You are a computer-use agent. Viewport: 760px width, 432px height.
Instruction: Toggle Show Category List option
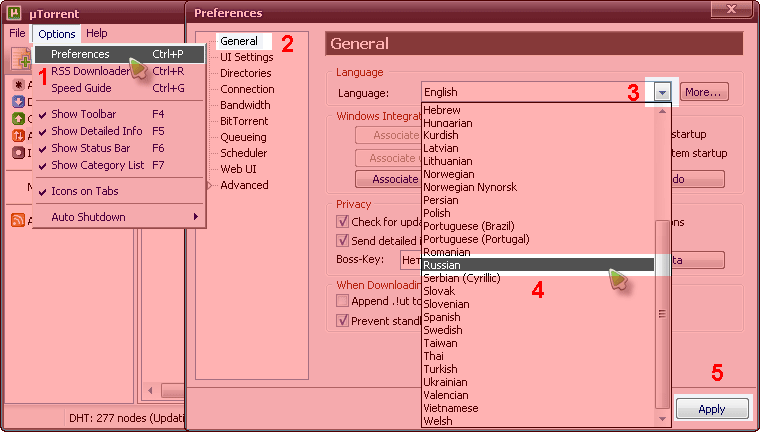[x=119, y=165]
